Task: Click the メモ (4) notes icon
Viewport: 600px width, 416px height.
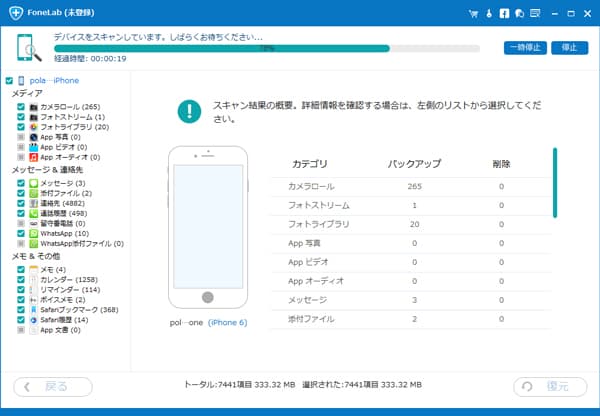Action: click(x=34, y=269)
